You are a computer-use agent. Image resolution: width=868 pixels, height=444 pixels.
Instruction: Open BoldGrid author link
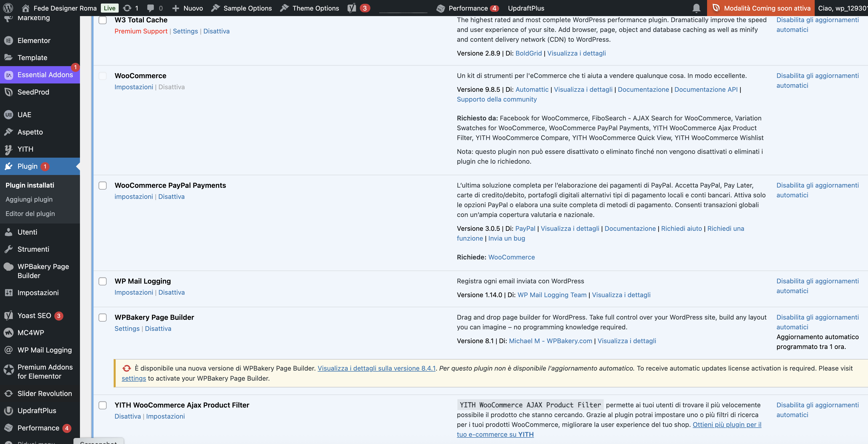tap(528, 53)
